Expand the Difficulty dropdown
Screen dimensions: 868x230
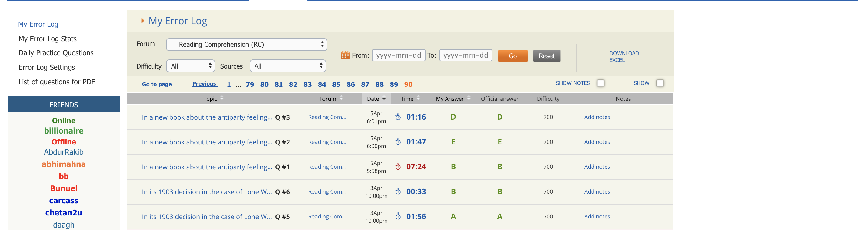[190, 66]
